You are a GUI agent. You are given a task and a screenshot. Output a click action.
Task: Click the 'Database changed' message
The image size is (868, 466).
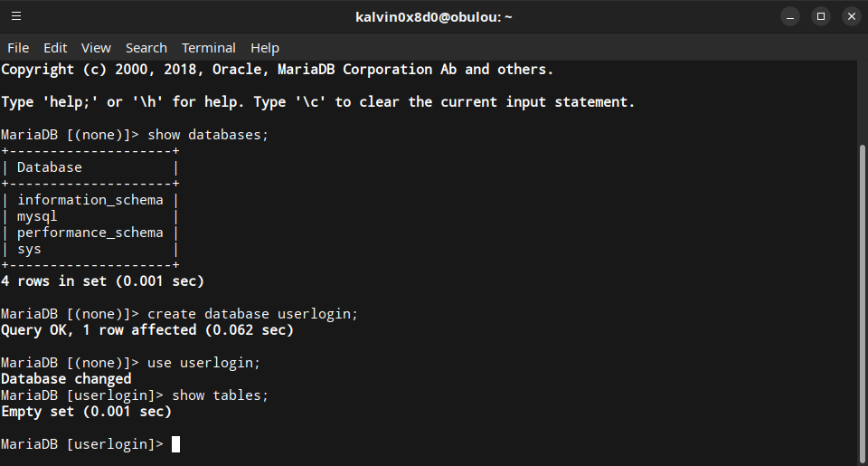pyautogui.click(x=66, y=379)
